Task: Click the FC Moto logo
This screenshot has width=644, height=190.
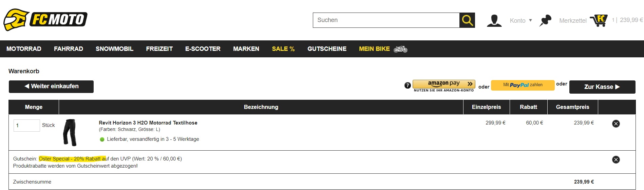Action: coord(45,20)
